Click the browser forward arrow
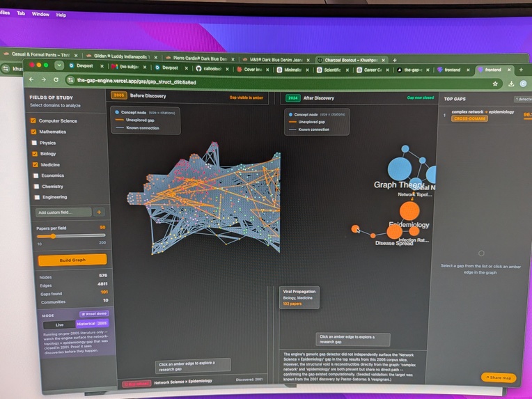The width and height of the screenshot is (532, 399). pos(43,79)
